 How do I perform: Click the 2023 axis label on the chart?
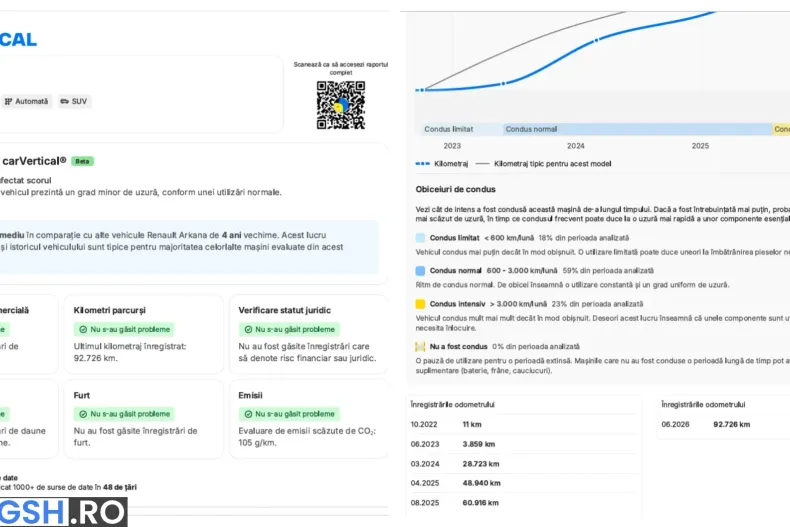tap(452, 146)
